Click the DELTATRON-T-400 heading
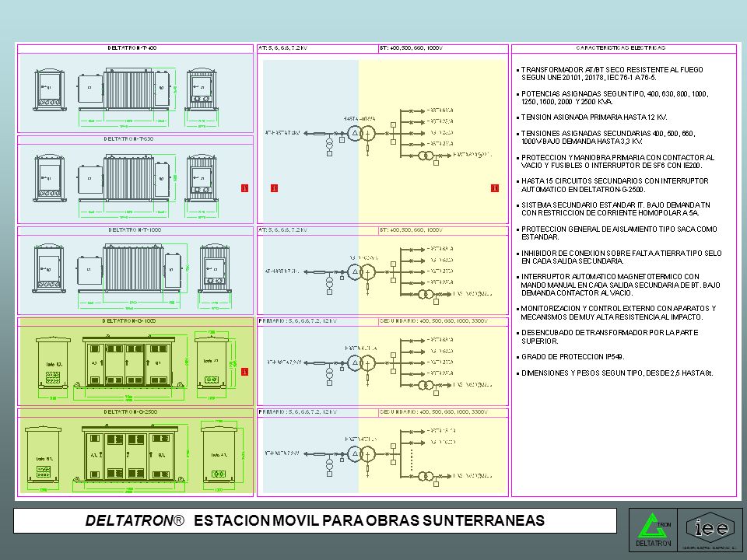Screen dimensions: 747x560 coord(132,48)
